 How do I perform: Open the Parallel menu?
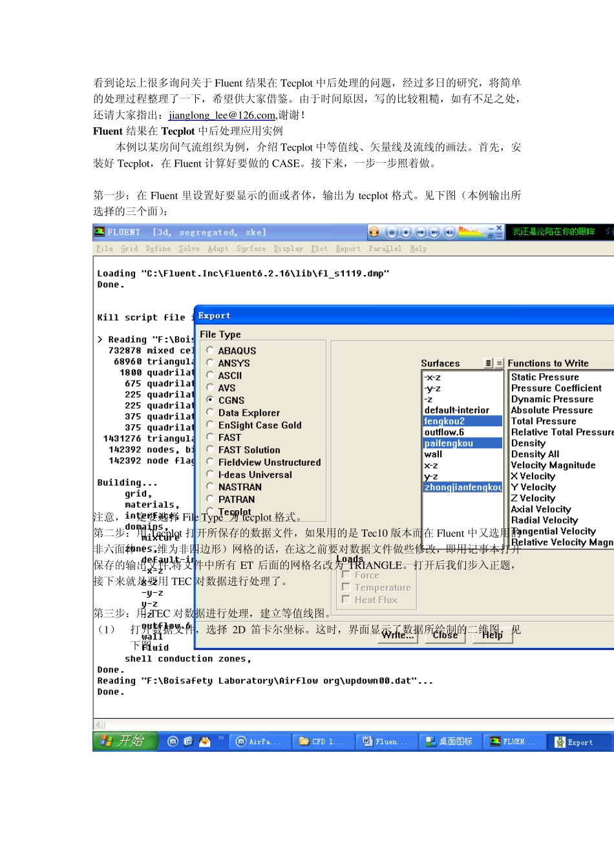(385, 249)
